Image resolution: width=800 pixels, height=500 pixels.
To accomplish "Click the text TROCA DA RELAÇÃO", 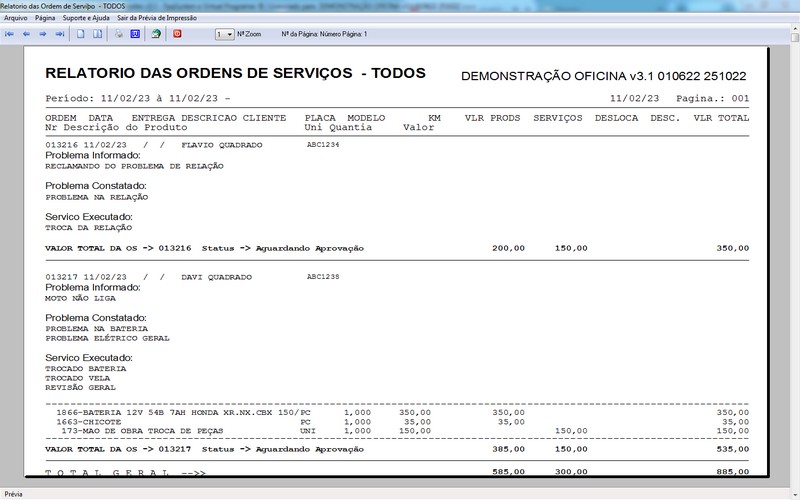I will pyautogui.click(x=88, y=228).
